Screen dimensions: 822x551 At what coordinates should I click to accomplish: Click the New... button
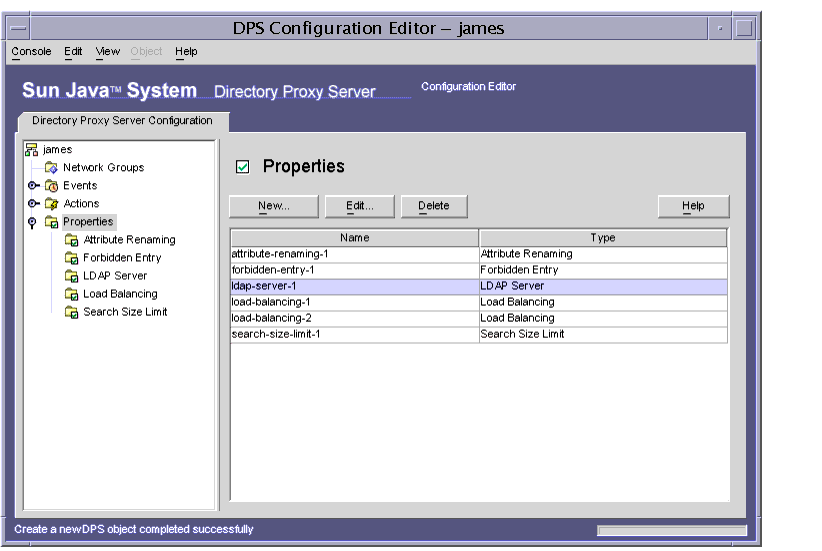tap(274, 206)
